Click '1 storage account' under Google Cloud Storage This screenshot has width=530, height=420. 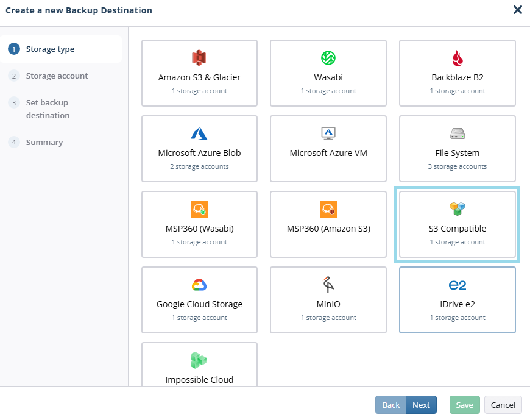(x=199, y=318)
